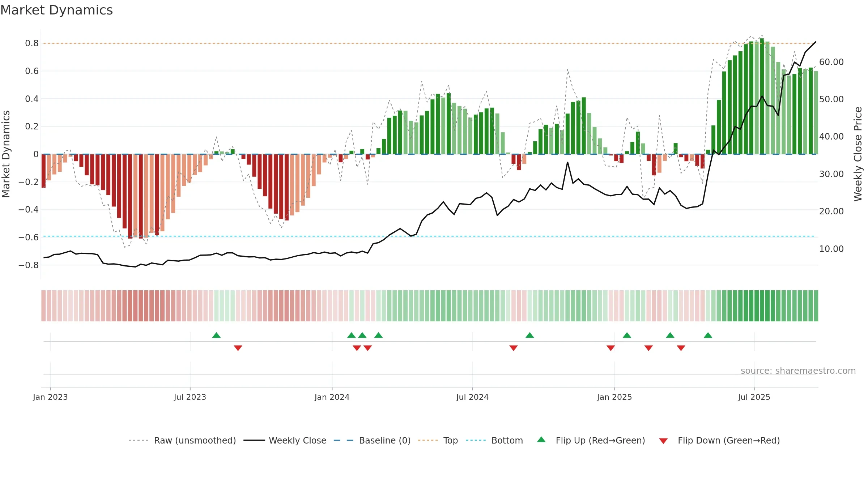Click the red Flip Down triangle legend icon
Viewport: 868px width, 488px height.
[x=663, y=441]
